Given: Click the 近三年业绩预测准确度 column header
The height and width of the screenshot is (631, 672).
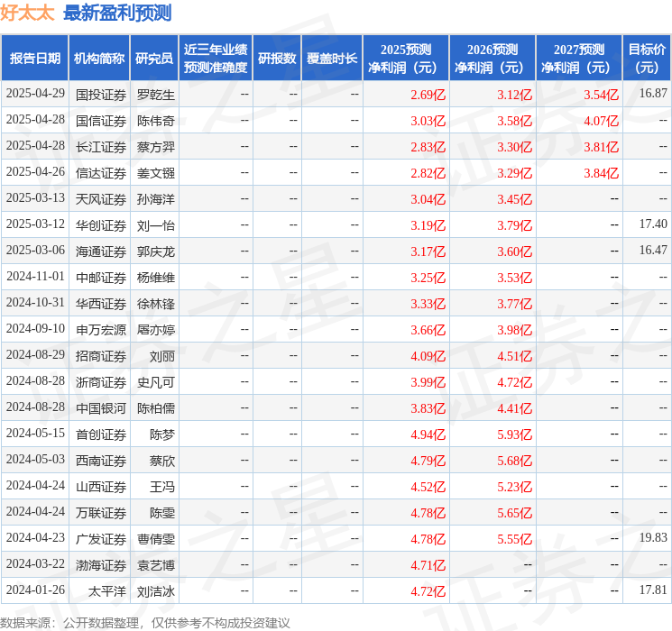Looking at the screenshot, I should coord(216,59).
